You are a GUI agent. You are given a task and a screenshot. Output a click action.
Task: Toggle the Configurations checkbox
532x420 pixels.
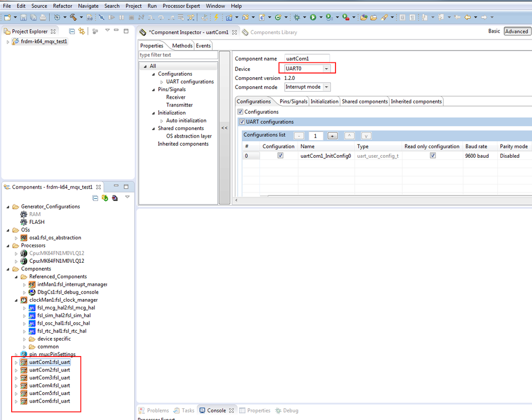(240, 112)
